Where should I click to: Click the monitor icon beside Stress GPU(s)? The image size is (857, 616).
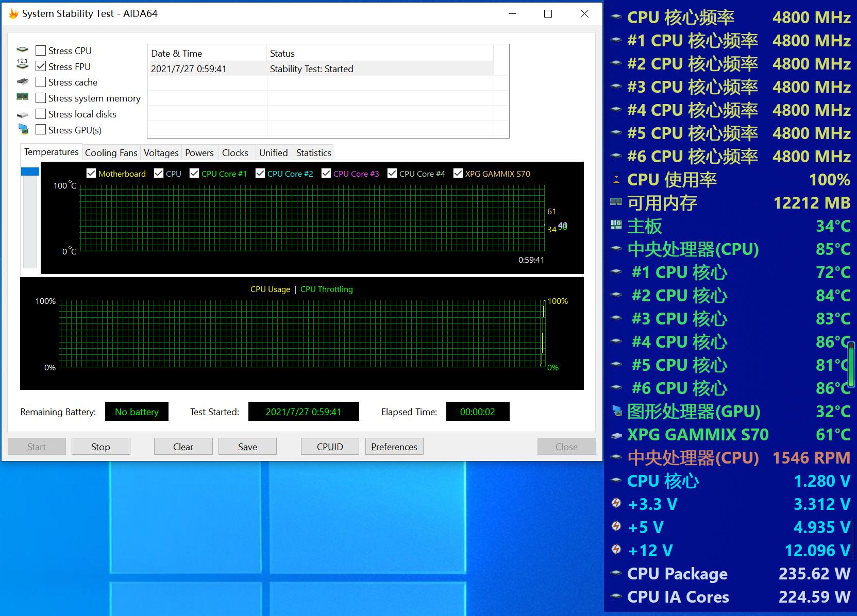tap(23, 129)
